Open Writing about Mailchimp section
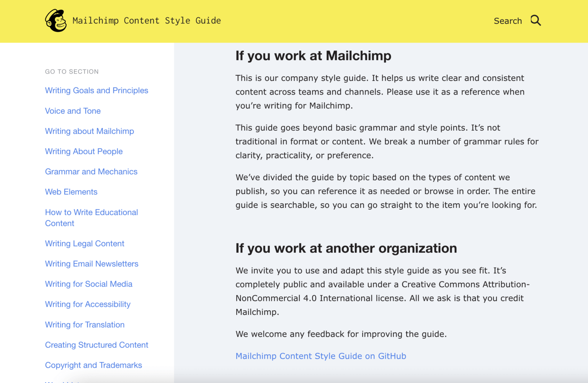Image resolution: width=588 pixels, height=383 pixels. tap(90, 131)
